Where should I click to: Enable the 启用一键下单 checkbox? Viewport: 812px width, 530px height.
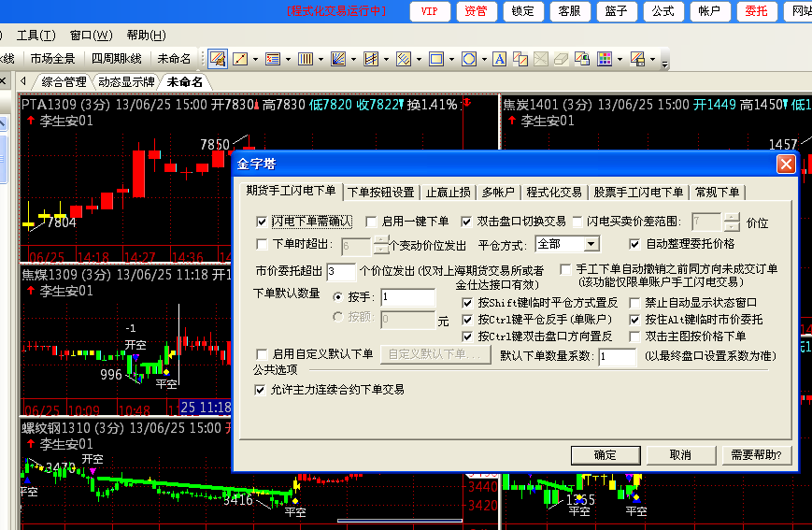[x=371, y=222]
